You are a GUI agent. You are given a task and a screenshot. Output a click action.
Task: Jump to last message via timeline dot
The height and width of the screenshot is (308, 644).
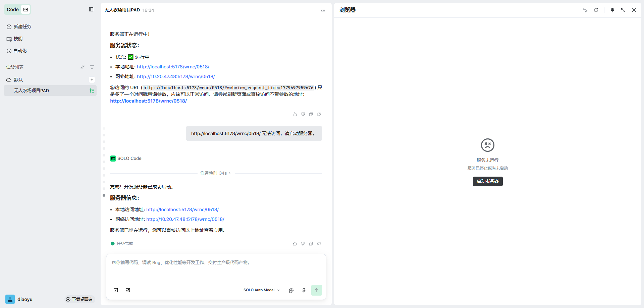pyautogui.click(x=104, y=195)
